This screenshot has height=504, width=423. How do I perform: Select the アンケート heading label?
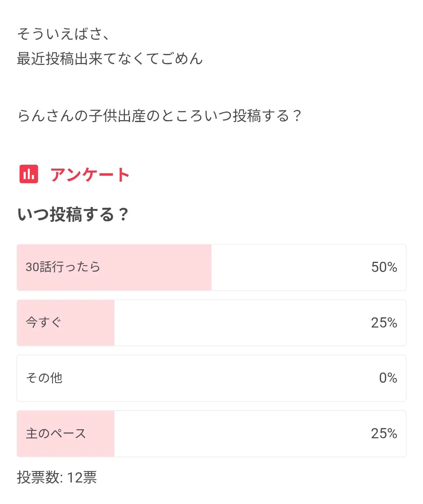click(90, 175)
